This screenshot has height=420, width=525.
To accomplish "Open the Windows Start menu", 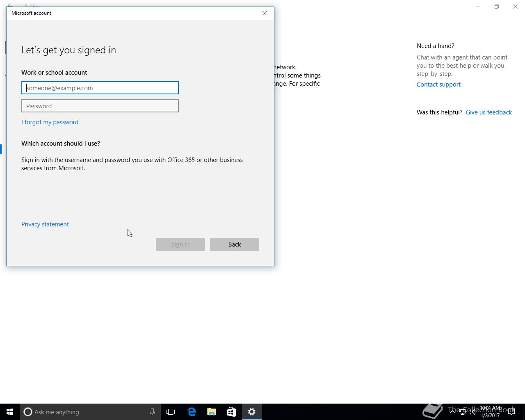I will pos(10,412).
